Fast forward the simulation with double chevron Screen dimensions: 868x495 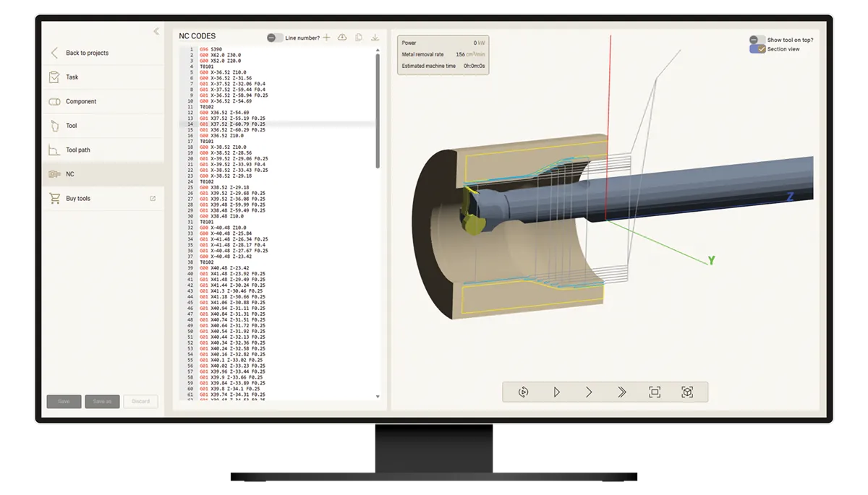[621, 392]
